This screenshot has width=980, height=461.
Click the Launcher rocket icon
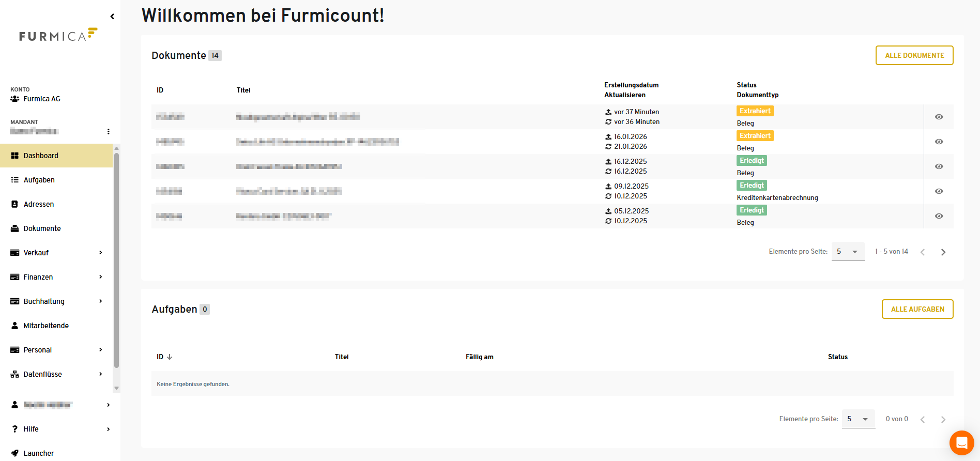click(14, 453)
